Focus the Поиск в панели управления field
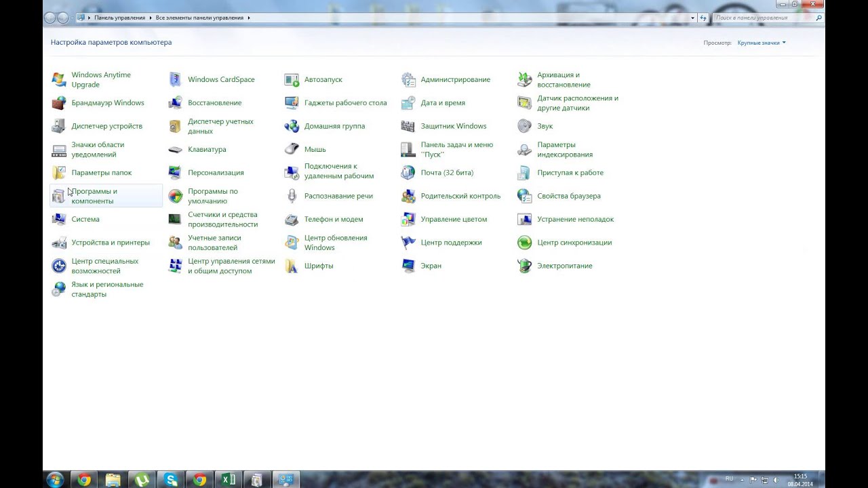 (764, 18)
